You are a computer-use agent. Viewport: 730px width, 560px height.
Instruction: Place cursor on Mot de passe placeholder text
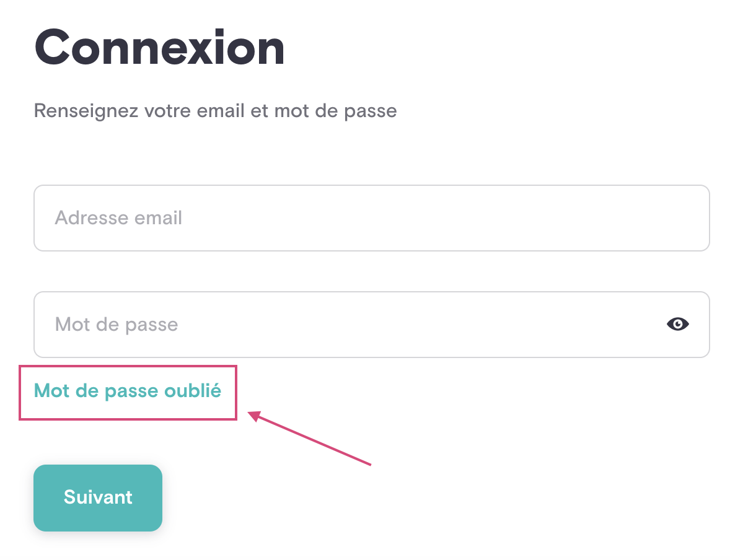[x=117, y=325]
